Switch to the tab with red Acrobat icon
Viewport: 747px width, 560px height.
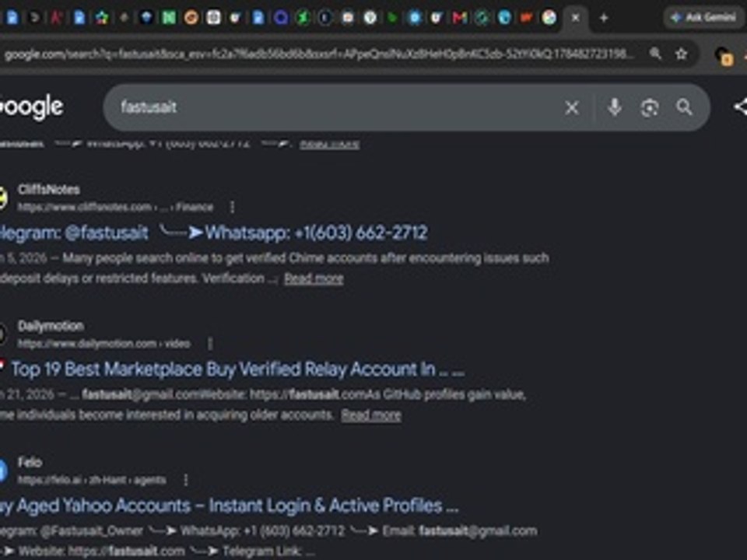click(57, 18)
